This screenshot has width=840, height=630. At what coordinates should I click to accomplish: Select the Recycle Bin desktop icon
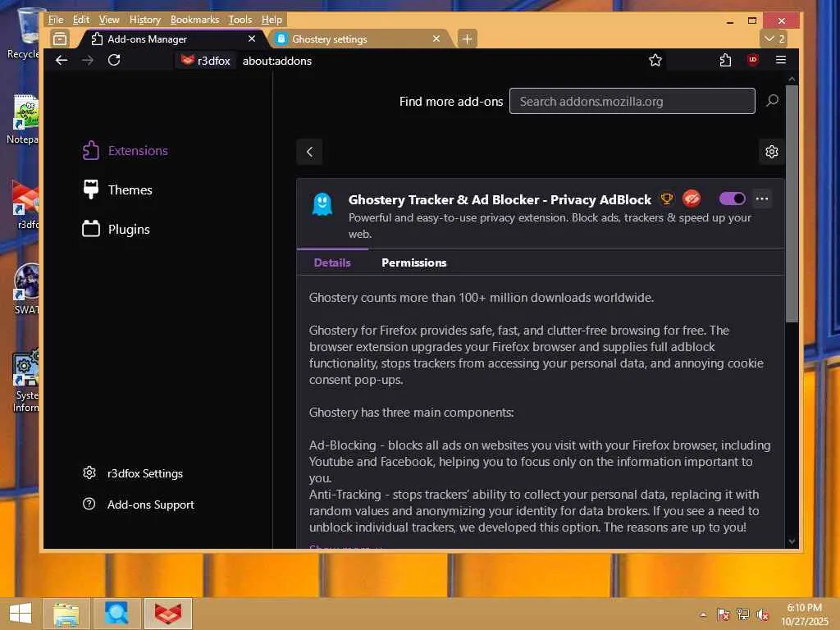coord(24,34)
